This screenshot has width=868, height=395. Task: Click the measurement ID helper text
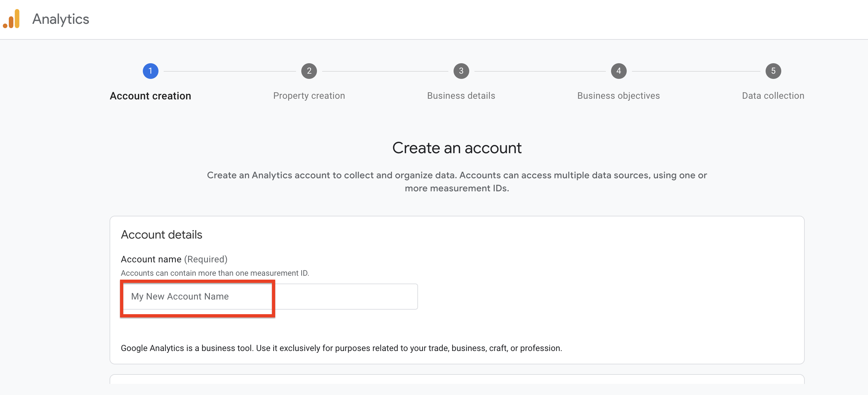click(x=215, y=273)
